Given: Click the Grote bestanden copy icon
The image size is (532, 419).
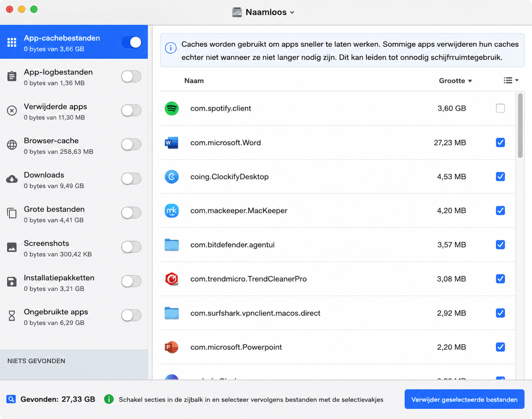Looking at the screenshot, I should [12, 213].
